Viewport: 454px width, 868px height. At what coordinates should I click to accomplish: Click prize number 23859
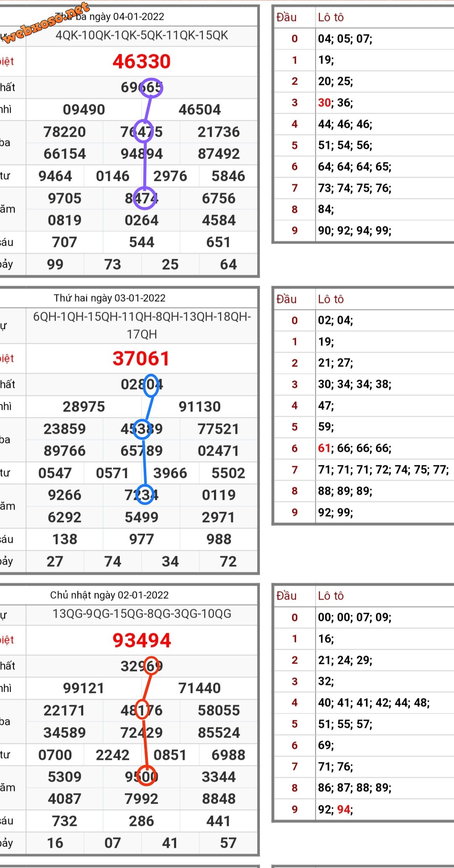point(65,429)
